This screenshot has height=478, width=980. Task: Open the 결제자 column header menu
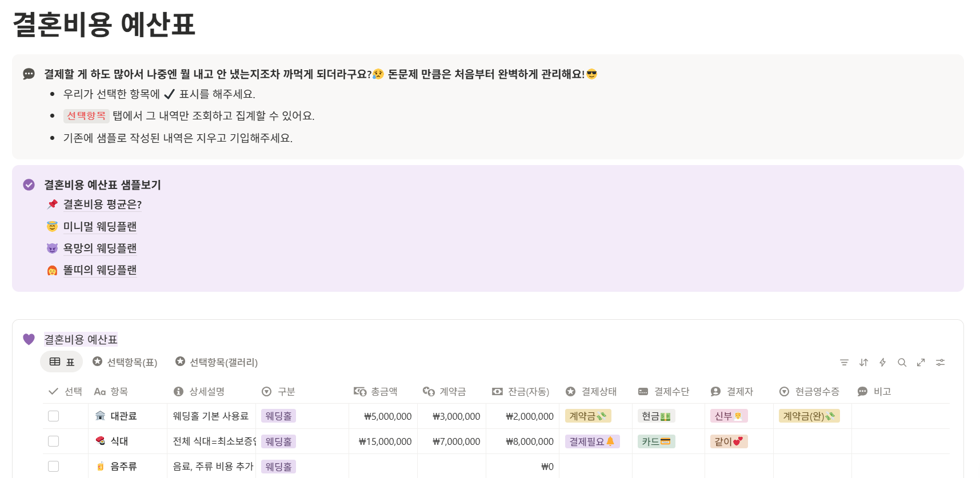739,391
